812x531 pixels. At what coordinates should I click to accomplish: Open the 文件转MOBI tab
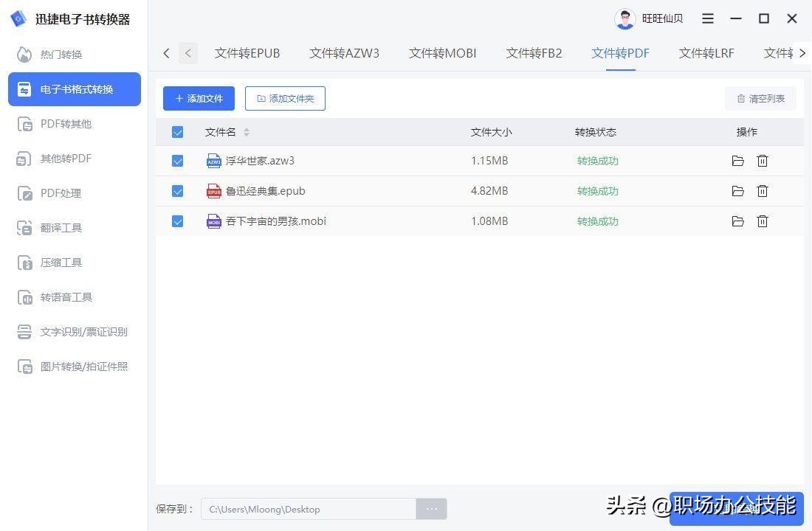(441, 53)
